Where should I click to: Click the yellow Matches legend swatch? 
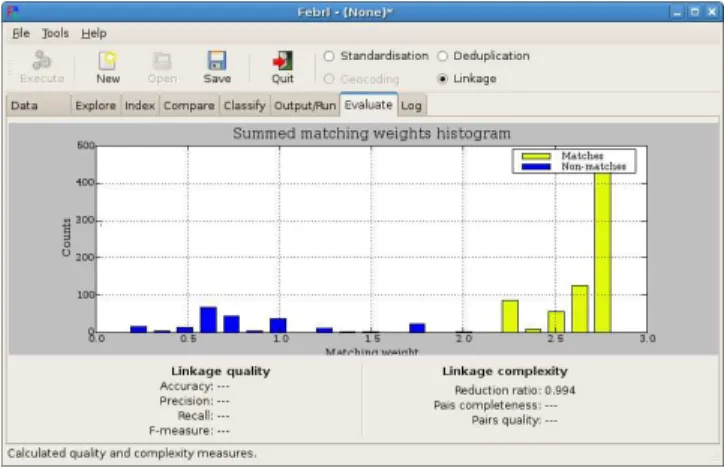(x=536, y=156)
